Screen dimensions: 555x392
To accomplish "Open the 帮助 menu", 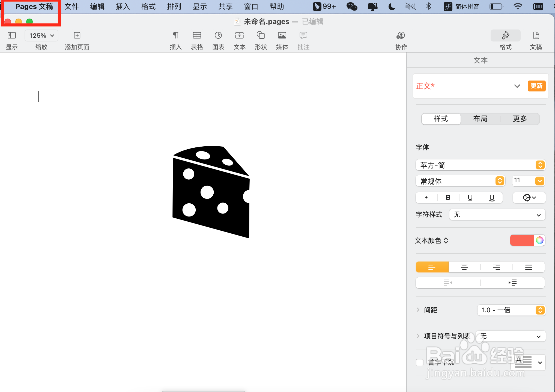I will (x=277, y=6).
